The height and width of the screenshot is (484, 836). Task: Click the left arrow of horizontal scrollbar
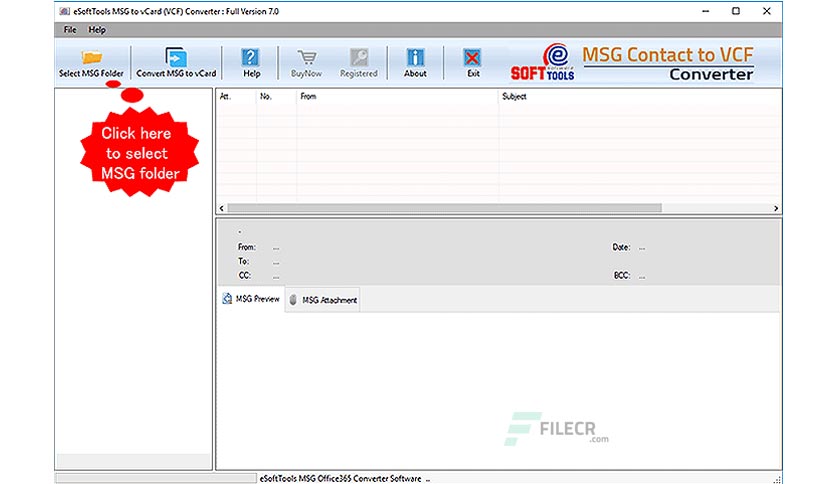click(222, 208)
